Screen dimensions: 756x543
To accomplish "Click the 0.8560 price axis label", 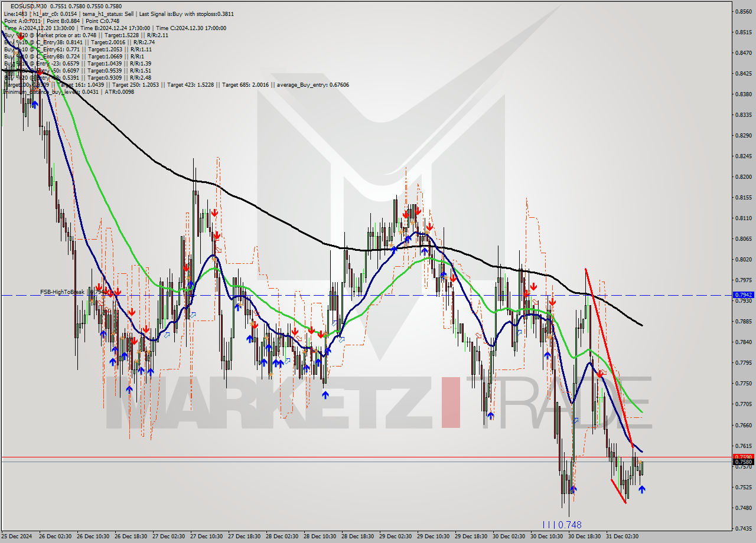I will click(x=743, y=11).
